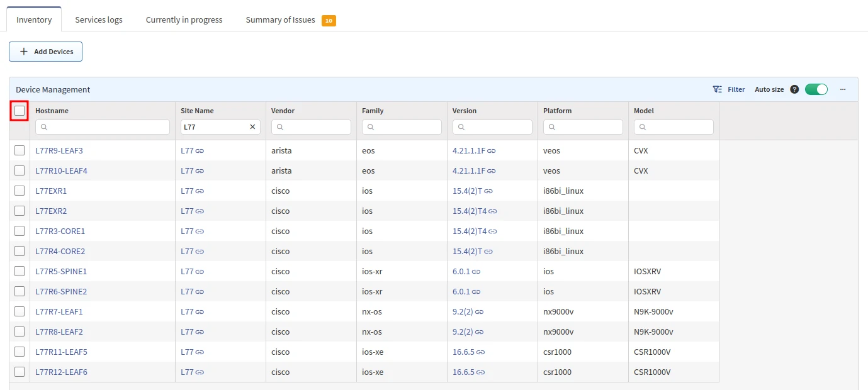The image size is (868, 390).
Task: Go to the Currently in progress tab
Action: (x=184, y=19)
